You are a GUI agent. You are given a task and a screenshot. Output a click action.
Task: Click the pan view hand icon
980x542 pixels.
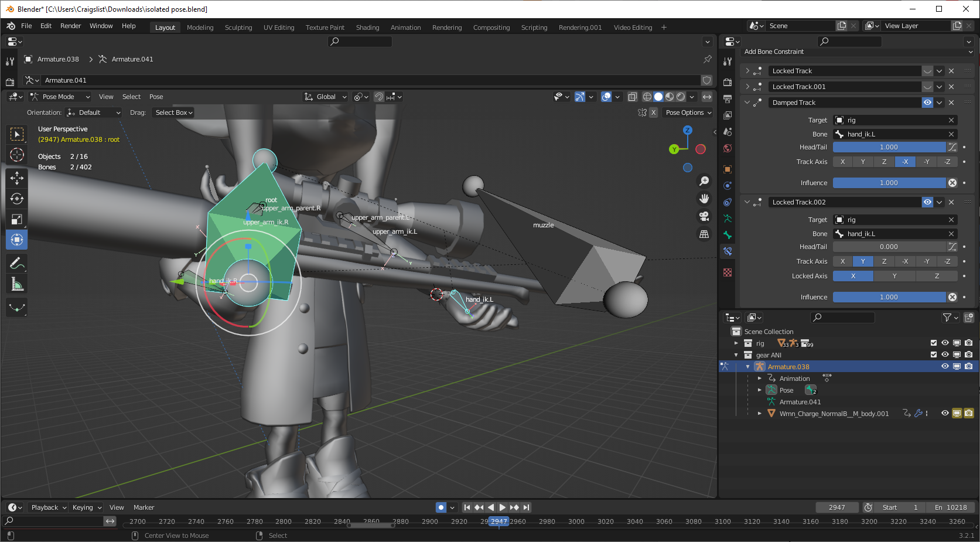[704, 199]
